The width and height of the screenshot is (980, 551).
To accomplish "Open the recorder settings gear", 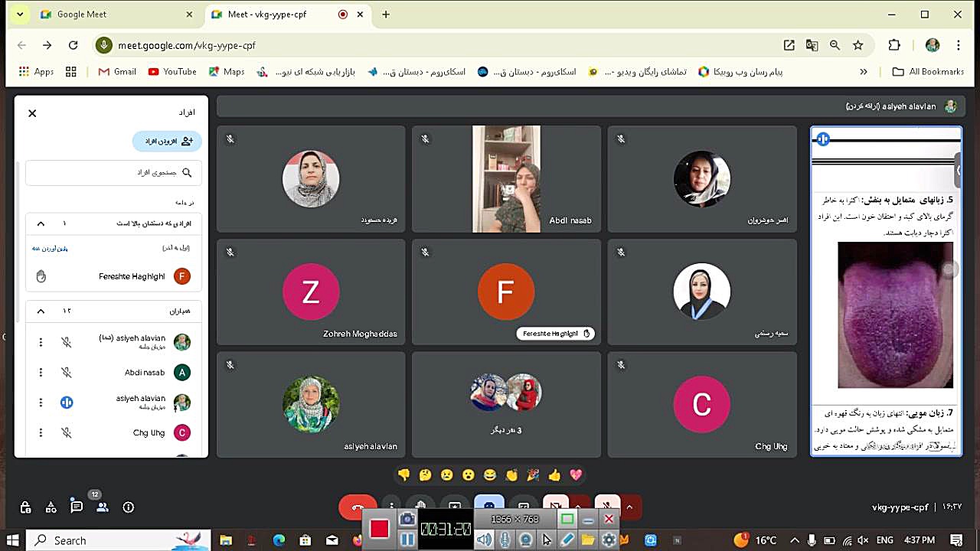I will click(x=609, y=540).
